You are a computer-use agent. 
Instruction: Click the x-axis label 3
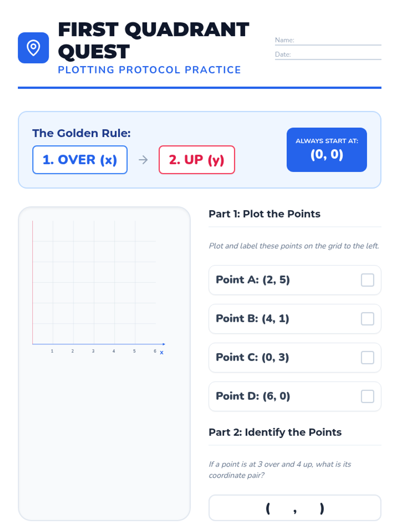coord(93,351)
